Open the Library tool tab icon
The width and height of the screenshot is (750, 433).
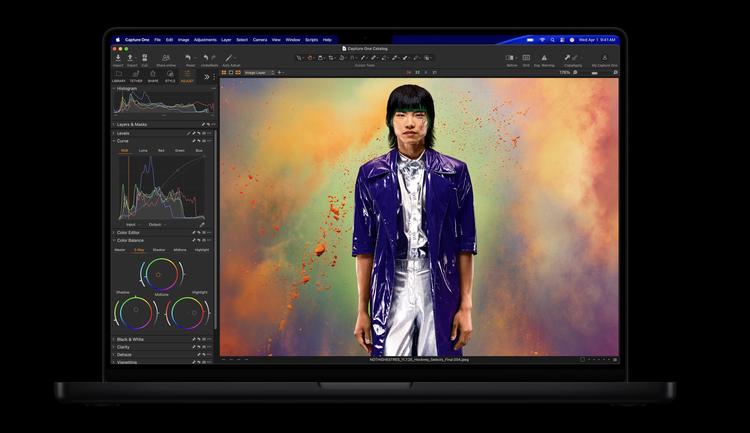(119, 75)
